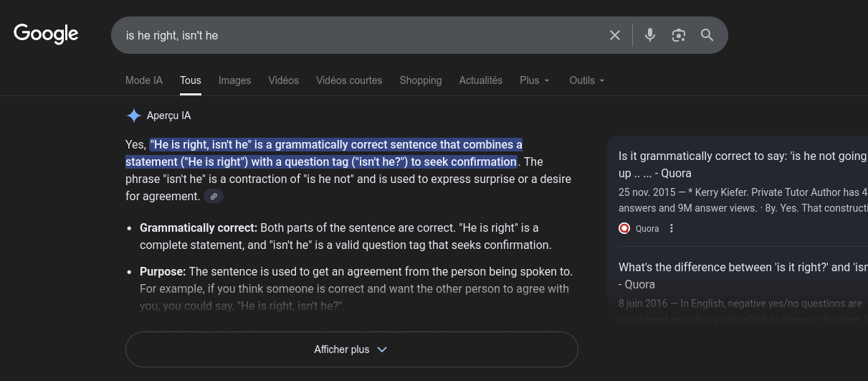Go to Vidéos courtes tab

coord(349,80)
